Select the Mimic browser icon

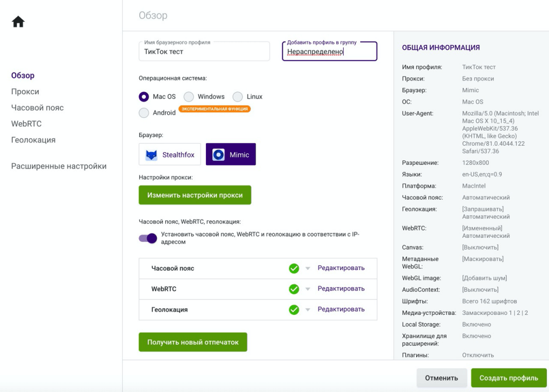click(218, 155)
